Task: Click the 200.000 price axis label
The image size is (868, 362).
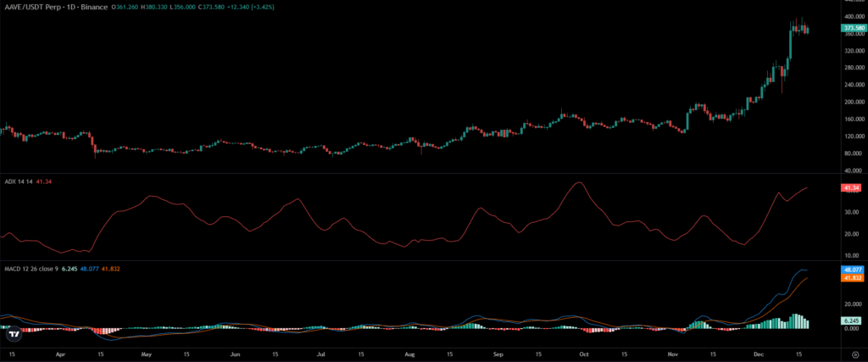Action: point(853,102)
